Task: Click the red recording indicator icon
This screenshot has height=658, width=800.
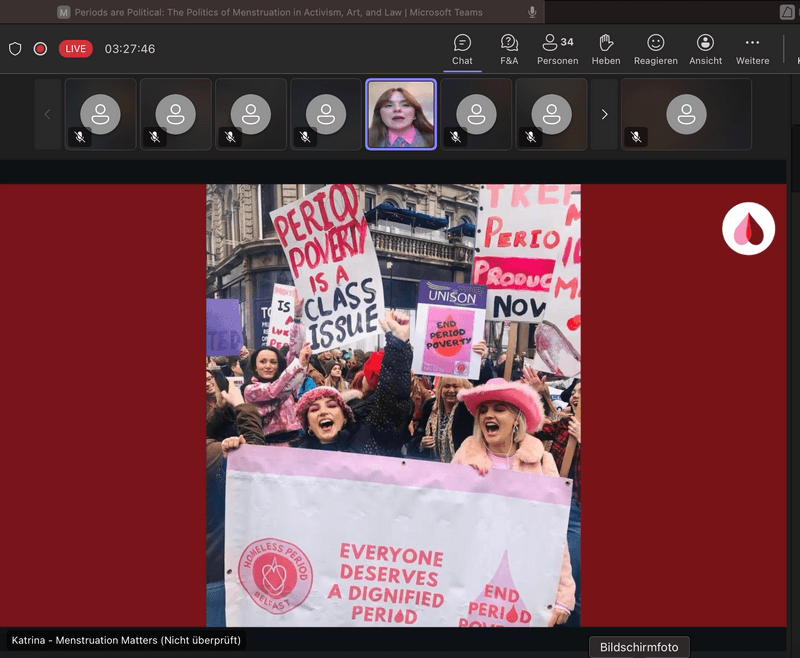Action: [40, 49]
